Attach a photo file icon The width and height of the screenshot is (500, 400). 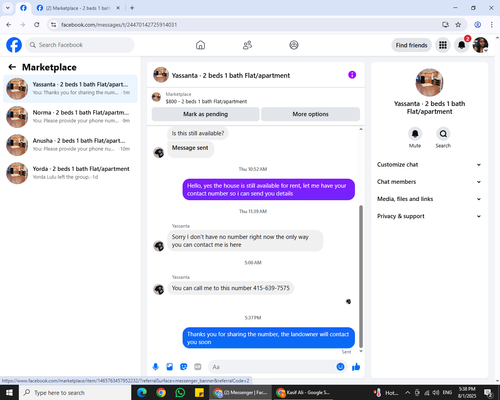point(170,367)
